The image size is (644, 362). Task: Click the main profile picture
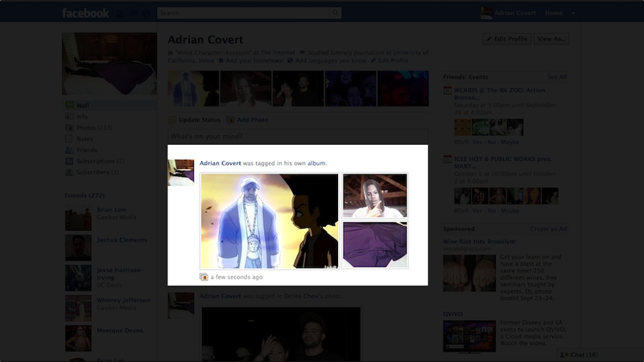[109, 64]
